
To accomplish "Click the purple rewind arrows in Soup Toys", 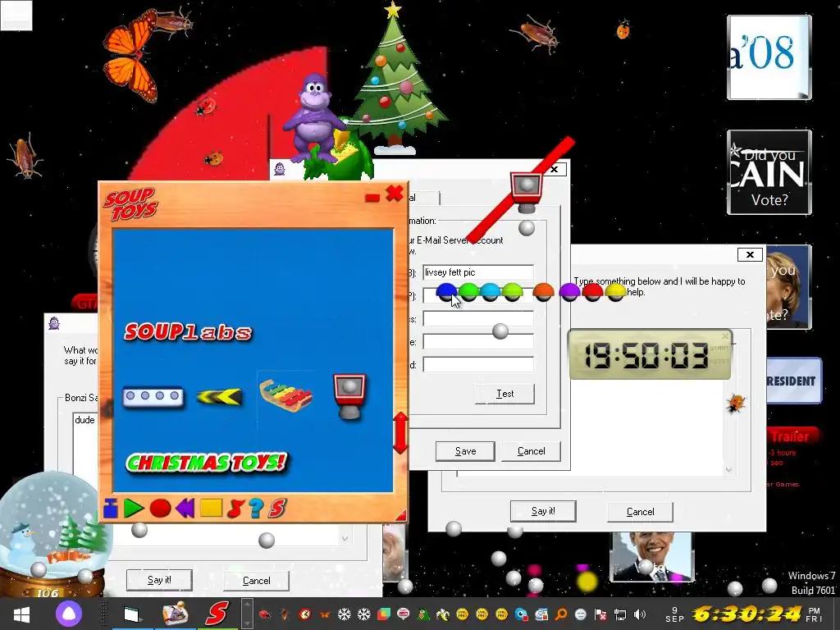I will pos(185,508).
